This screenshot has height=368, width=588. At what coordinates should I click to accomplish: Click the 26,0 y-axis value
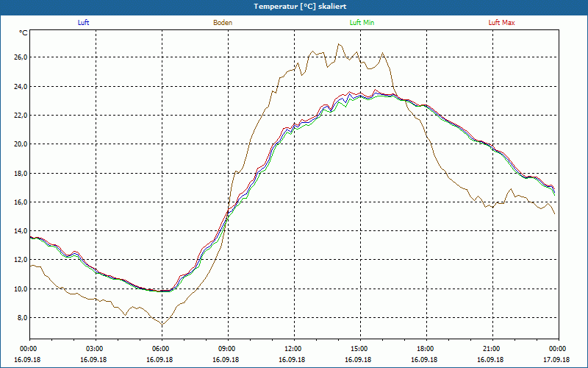click(21, 57)
